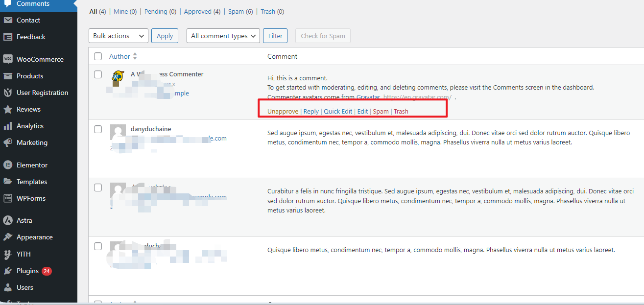Click the Check for Spam button
The image size is (644, 305).
point(323,35)
